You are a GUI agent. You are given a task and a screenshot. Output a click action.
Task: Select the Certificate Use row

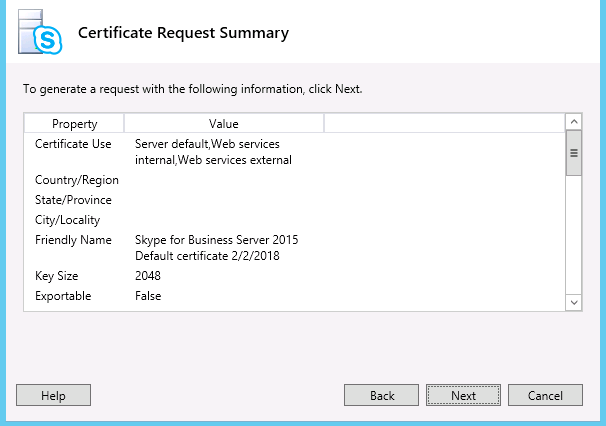(294, 152)
